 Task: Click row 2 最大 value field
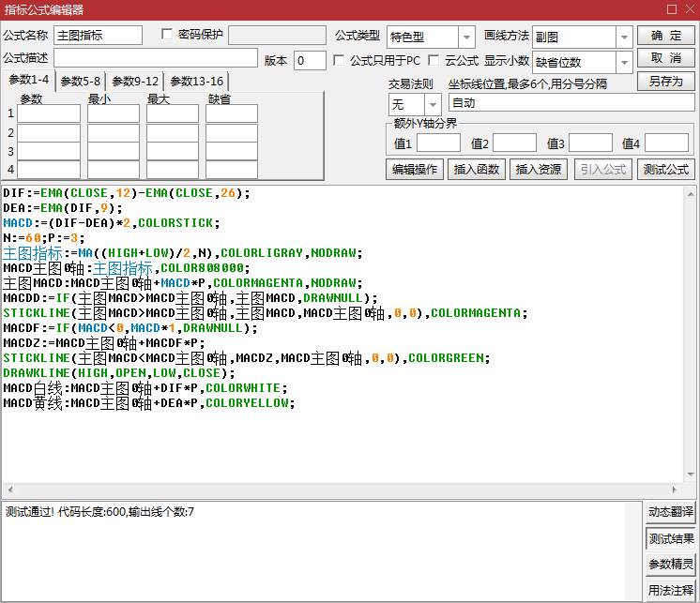[173, 133]
